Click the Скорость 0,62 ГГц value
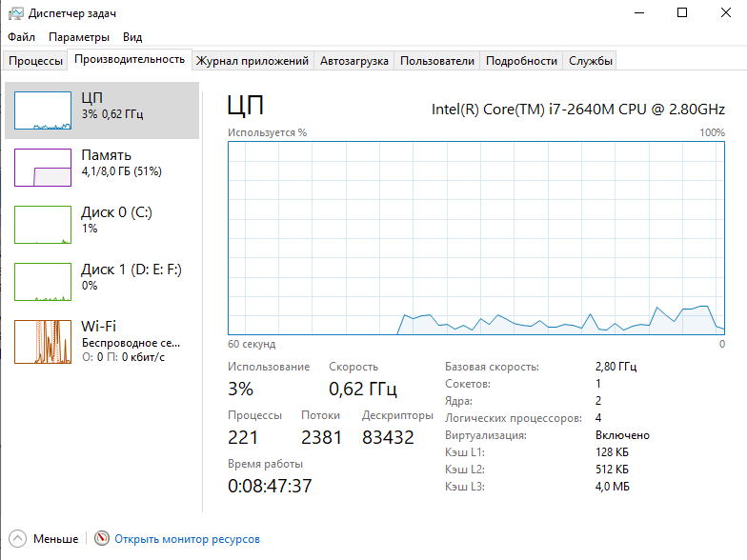Screen dimensions: 747x560 click(363, 389)
